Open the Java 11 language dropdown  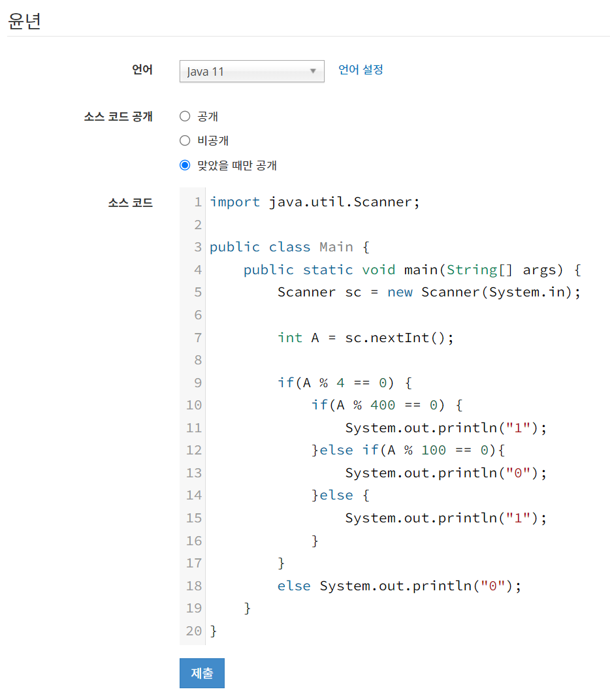[252, 71]
